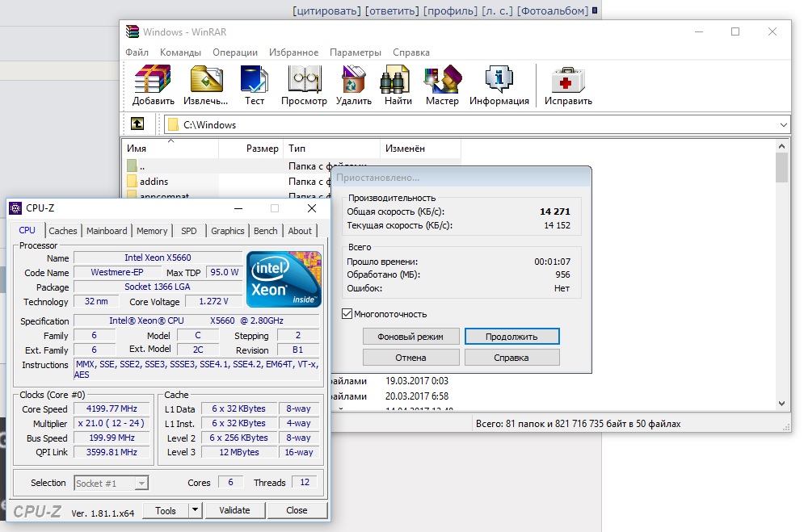Click the Validate button
804x532 pixels.
click(235, 510)
